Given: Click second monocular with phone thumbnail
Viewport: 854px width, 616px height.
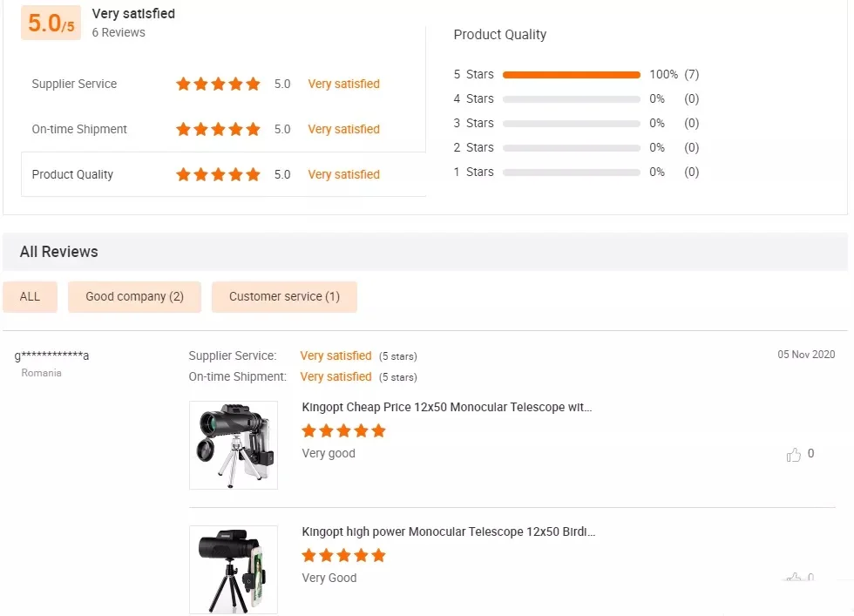Looking at the screenshot, I should [234, 569].
